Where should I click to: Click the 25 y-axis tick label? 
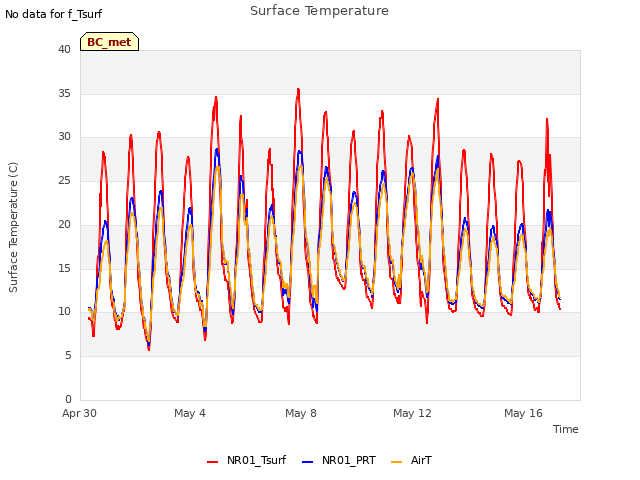click(64, 180)
